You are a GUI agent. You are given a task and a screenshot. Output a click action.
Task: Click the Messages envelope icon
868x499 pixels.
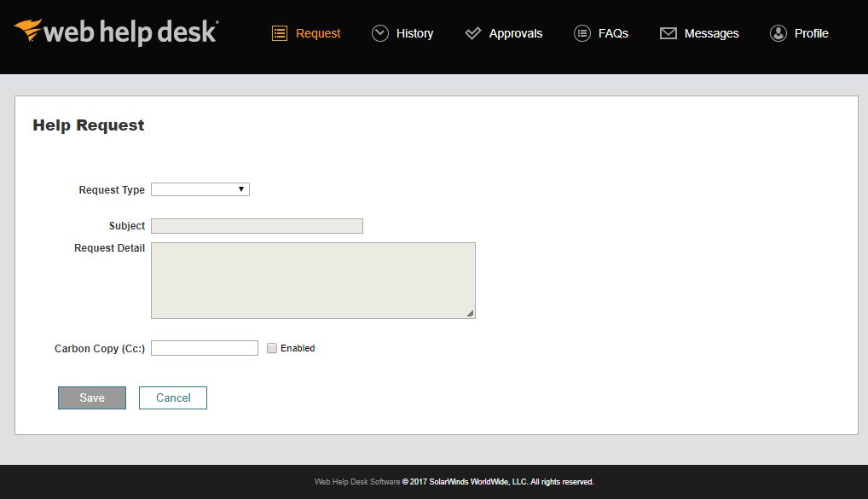tap(668, 33)
